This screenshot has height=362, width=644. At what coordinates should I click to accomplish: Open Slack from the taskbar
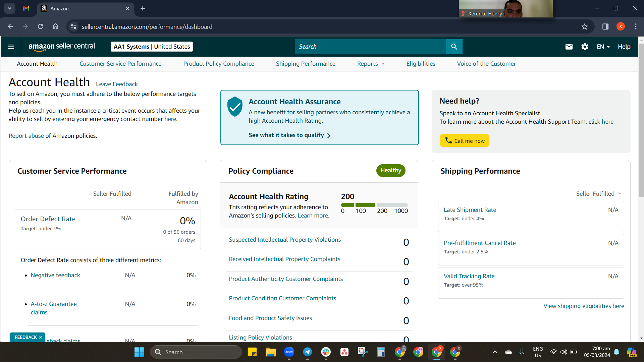[326, 352]
